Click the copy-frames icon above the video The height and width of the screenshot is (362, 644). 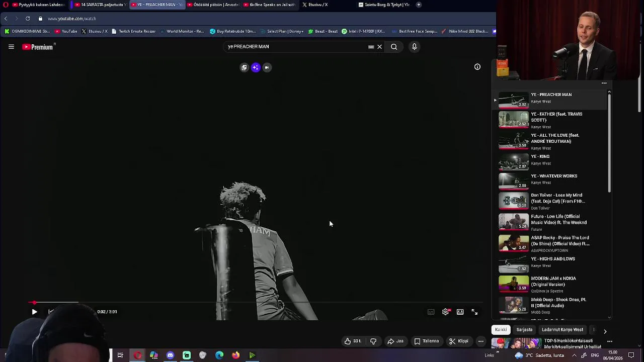pyautogui.click(x=245, y=67)
